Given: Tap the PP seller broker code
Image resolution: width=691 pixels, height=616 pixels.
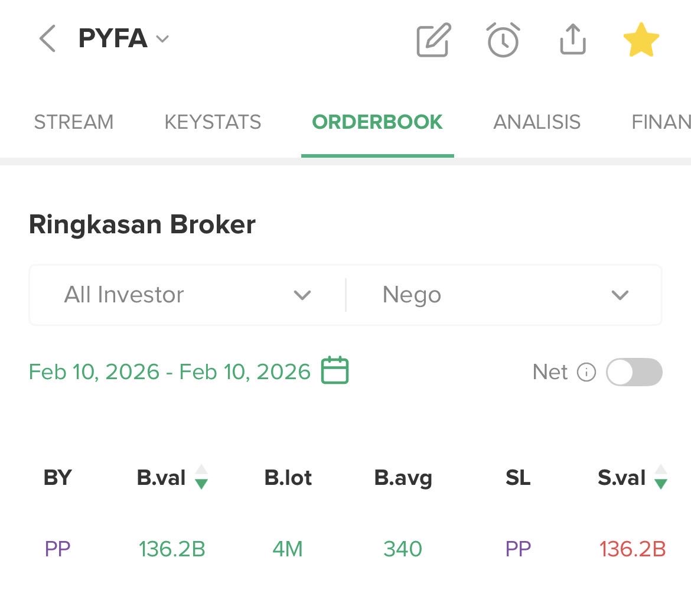Looking at the screenshot, I should 518,549.
